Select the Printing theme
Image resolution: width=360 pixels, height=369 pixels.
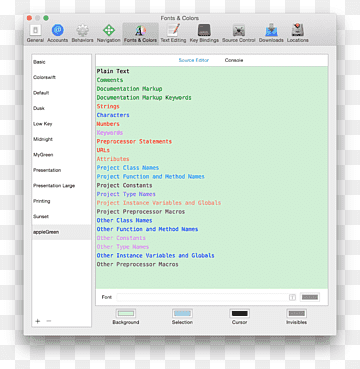[61, 201]
